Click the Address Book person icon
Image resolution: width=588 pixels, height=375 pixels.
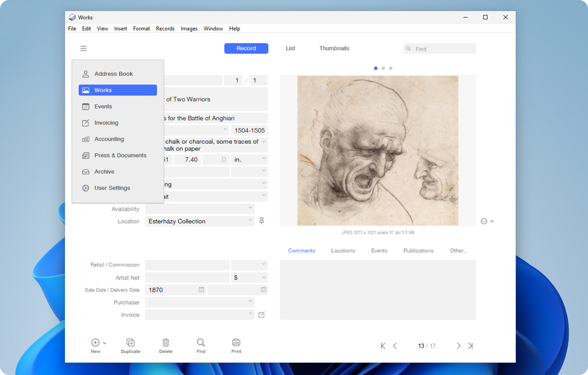click(x=86, y=74)
